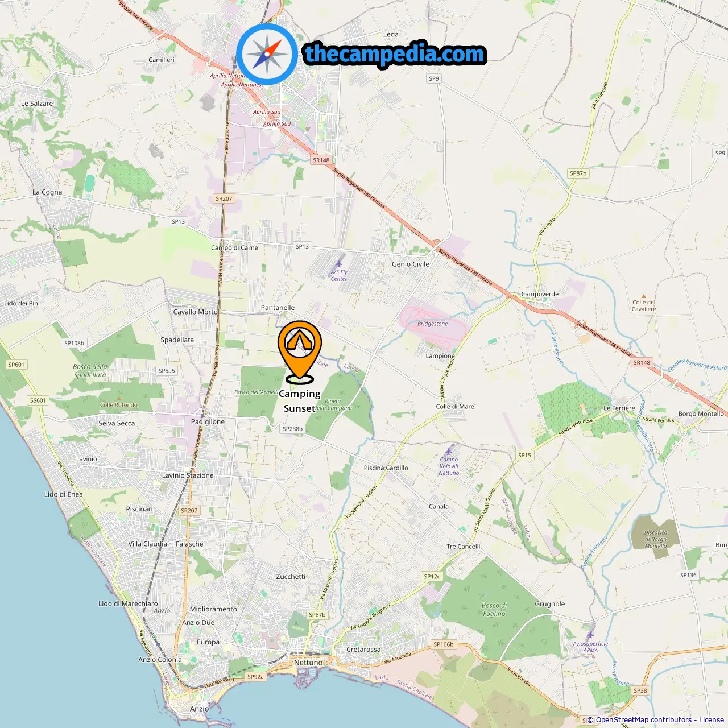Select the Genio Civile place label
The height and width of the screenshot is (728, 728).
[411, 264]
